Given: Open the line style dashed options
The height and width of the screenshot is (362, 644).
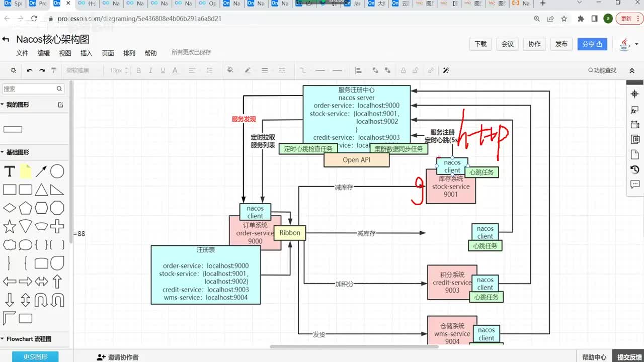Looking at the screenshot, I should point(282,70).
